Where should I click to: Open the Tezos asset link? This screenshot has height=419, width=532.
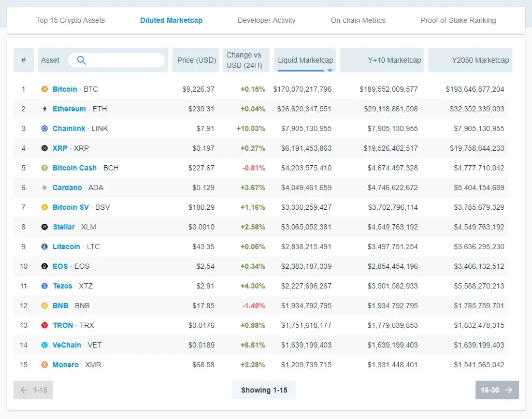63,286
